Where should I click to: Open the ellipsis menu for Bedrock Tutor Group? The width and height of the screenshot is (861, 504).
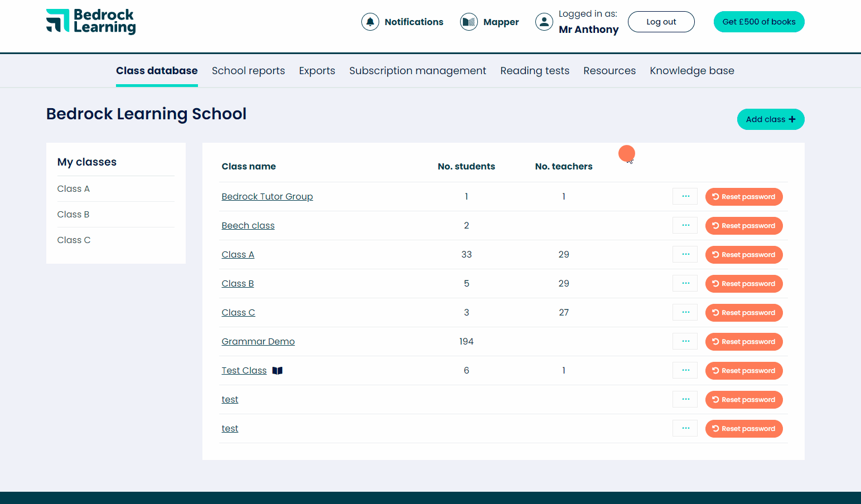click(685, 196)
